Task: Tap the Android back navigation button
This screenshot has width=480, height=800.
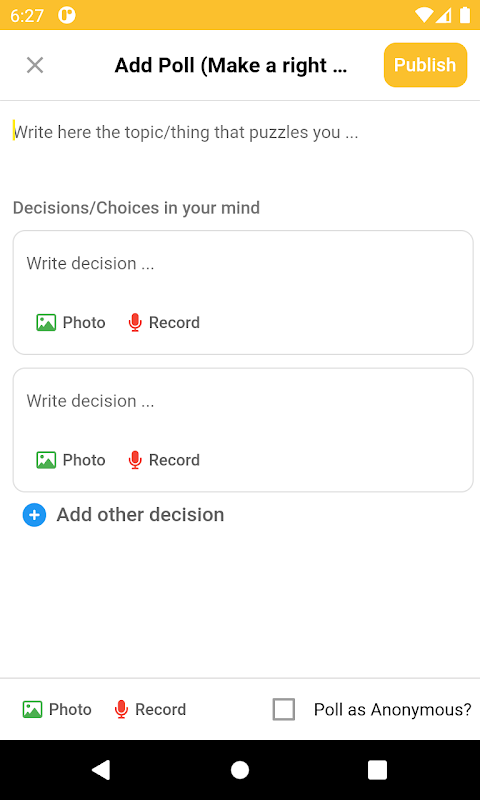Action: click(x=101, y=770)
